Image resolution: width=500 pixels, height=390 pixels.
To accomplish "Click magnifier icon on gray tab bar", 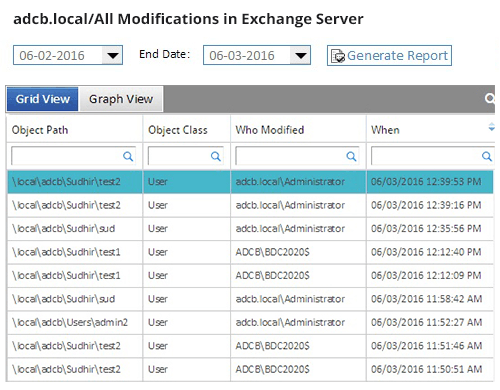I will point(489,99).
